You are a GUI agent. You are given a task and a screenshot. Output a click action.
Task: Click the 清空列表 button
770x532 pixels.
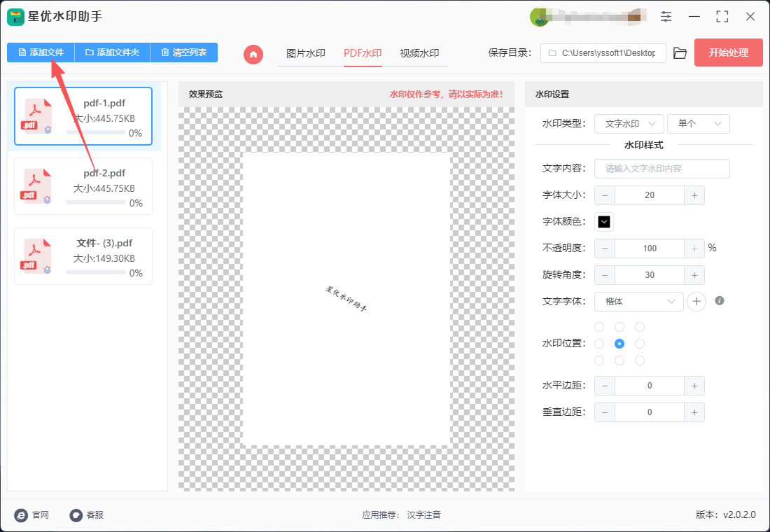[x=183, y=52]
